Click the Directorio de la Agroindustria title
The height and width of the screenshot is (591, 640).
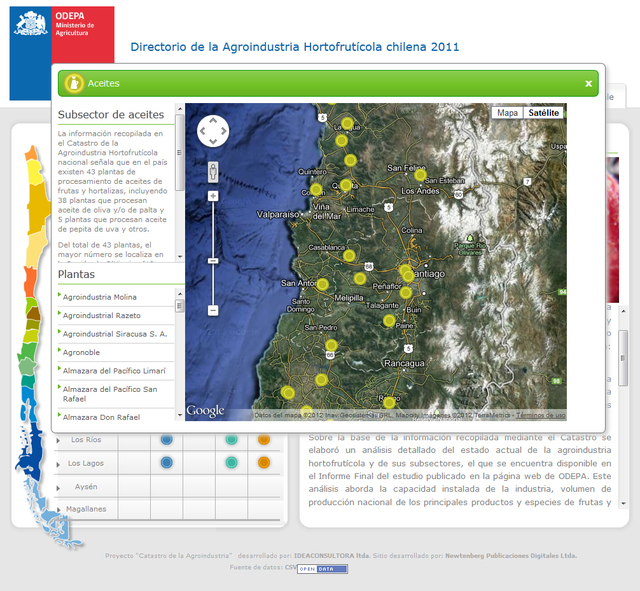pyautogui.click(x=295, y=47)
